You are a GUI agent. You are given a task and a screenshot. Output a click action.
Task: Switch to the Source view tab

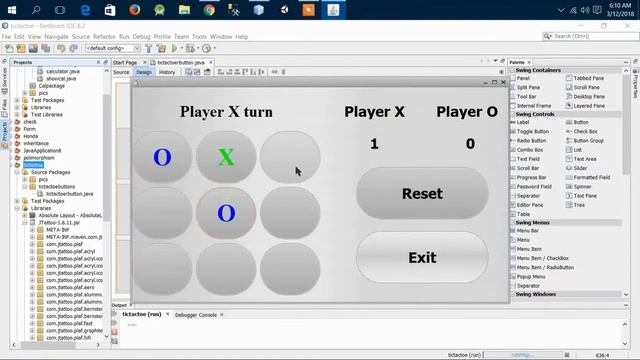[121, 72]
